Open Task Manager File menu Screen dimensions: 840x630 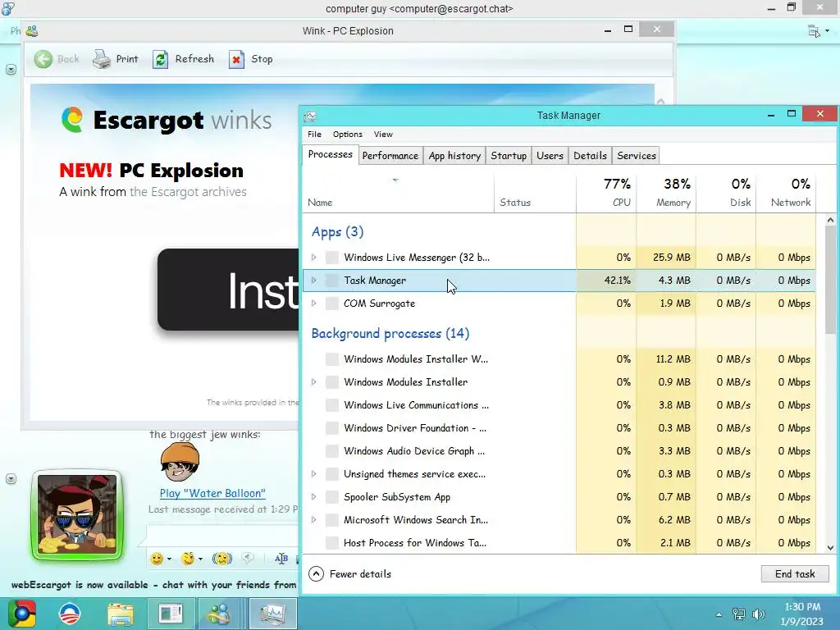(314, 135)
